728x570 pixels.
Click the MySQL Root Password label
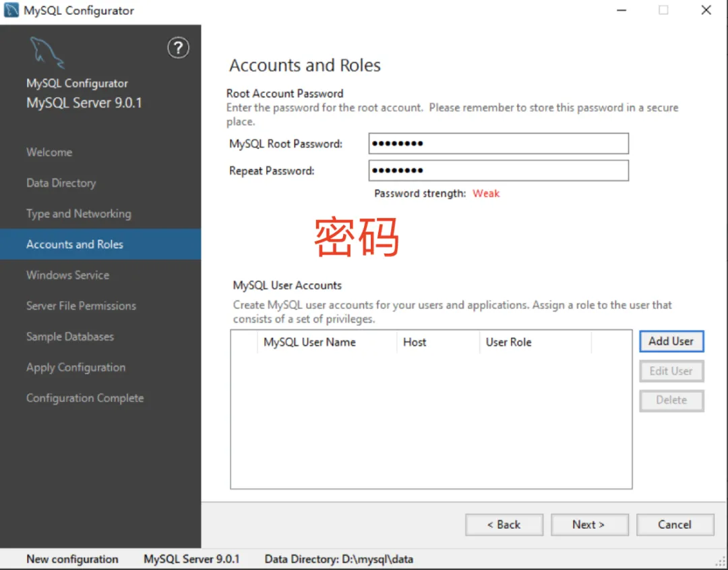(x=286, y=144)
